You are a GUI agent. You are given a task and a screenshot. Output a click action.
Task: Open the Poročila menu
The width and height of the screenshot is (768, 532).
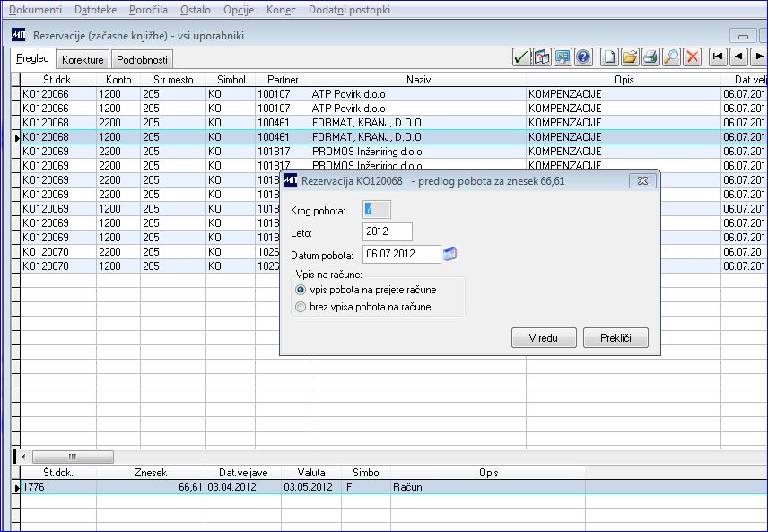148,10
